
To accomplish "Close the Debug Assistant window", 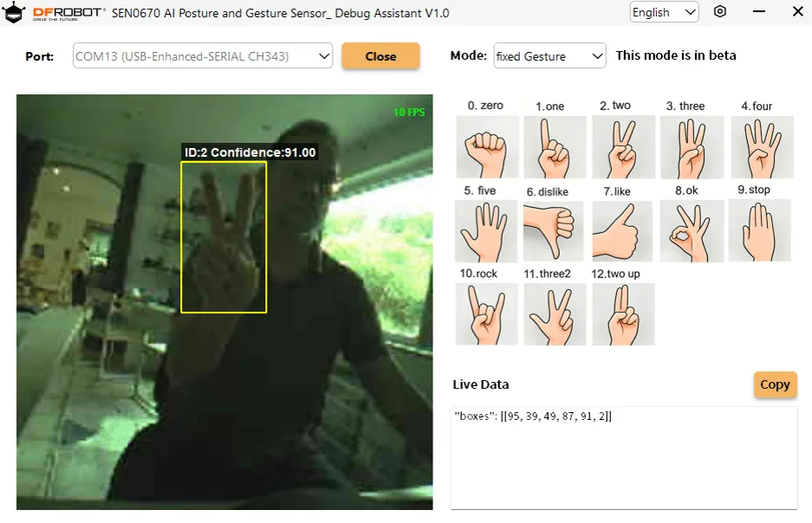I will 798,12.
